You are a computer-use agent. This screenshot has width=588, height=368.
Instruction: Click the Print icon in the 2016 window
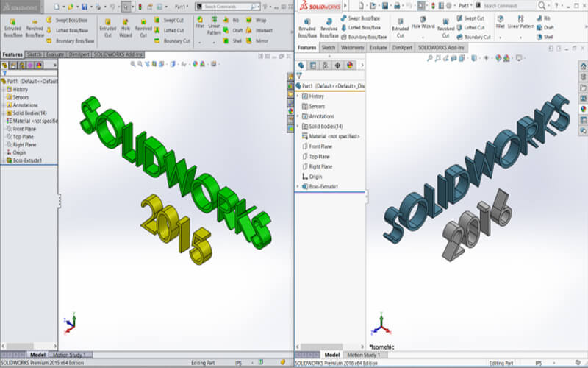click(x=397, y=6)
